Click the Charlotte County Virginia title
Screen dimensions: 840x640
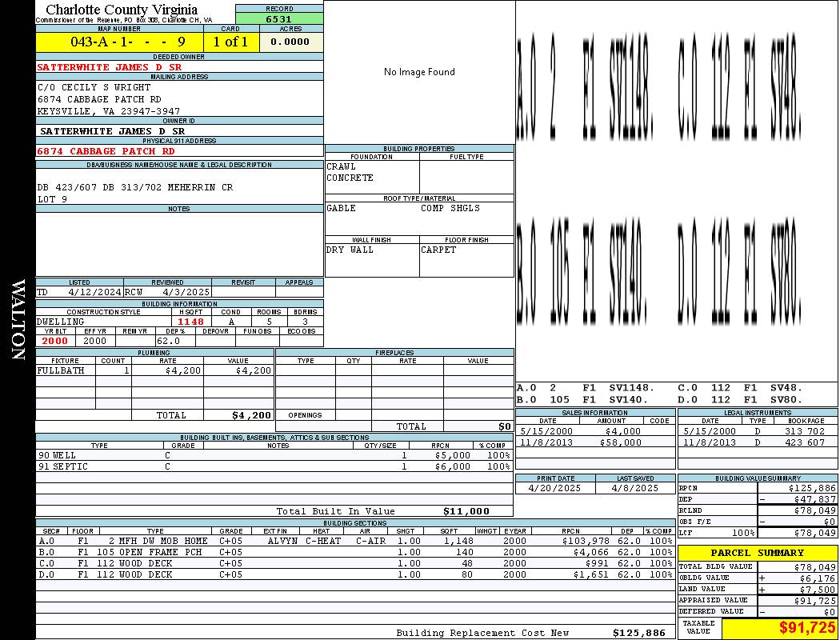pyautogui.click(x=122, y=9)
